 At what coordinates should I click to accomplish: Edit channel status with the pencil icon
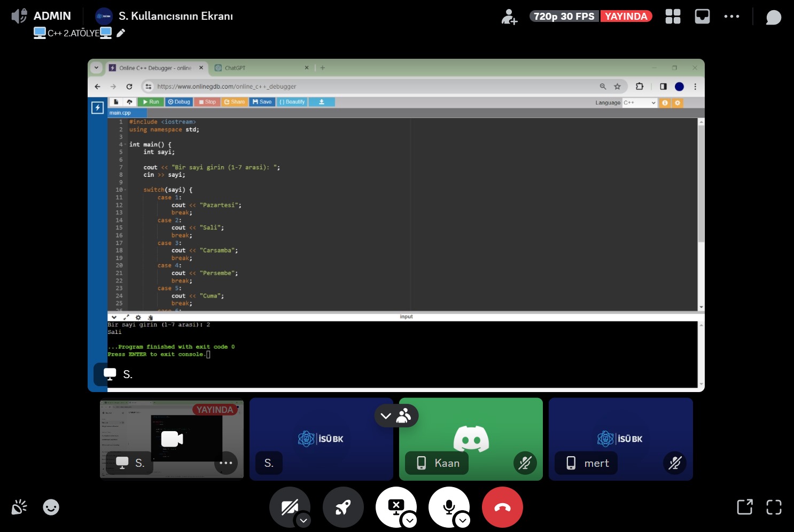[x=121, y=33]
